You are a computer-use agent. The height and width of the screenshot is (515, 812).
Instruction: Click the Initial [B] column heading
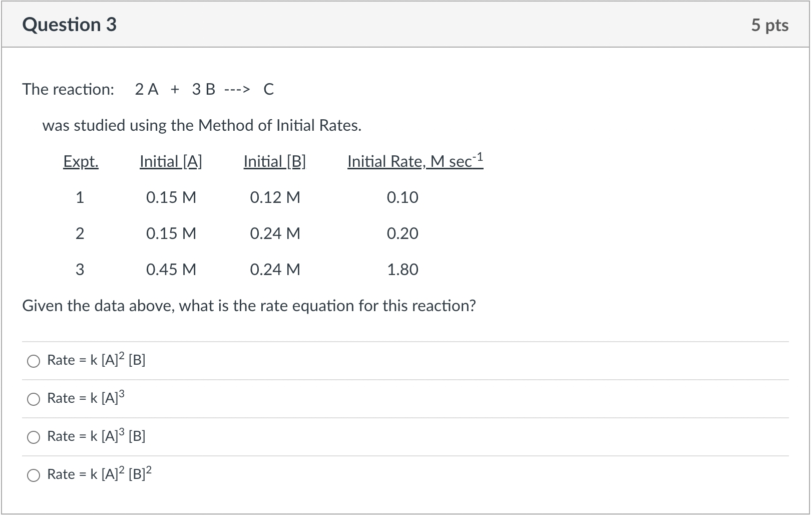tap(274, 161)
